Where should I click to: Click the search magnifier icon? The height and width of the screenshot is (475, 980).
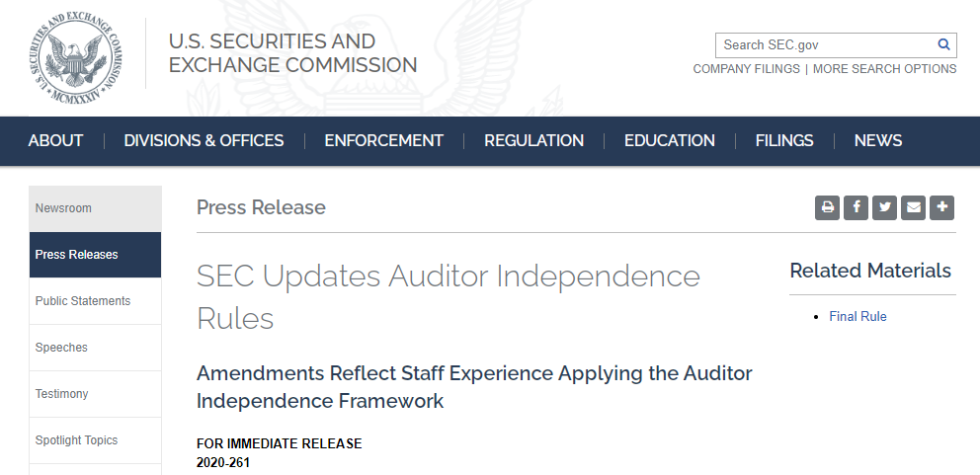click(944, 44)
